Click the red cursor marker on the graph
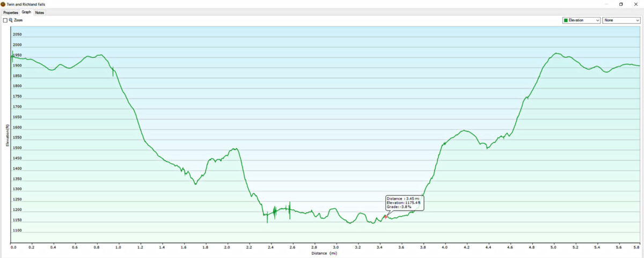Viewport: 644px width, 258px height. tap(385, 217)
